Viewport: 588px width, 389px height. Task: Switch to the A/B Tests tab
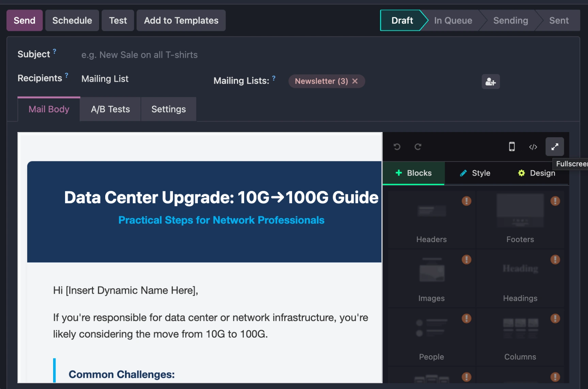[x=110, y=109]
